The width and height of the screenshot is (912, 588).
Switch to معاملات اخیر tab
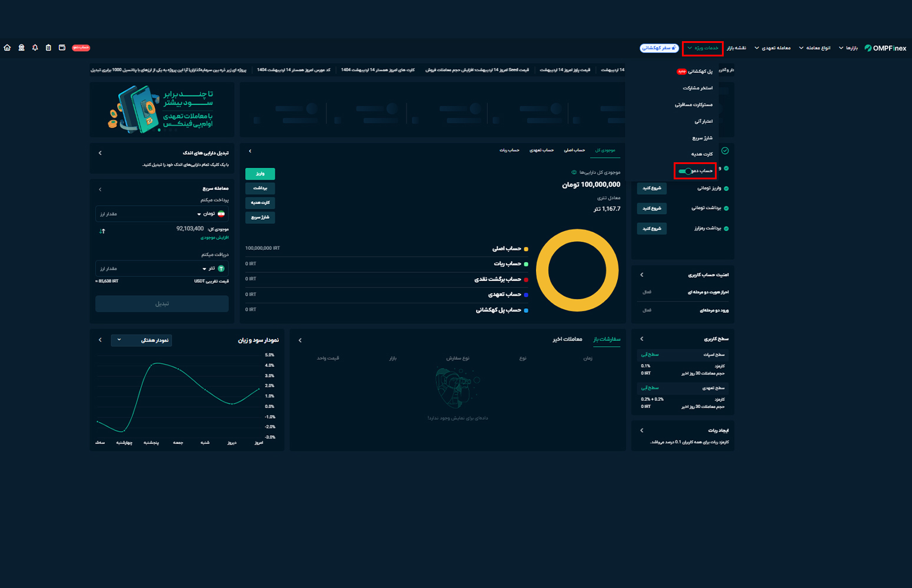(x=567, y=339)
